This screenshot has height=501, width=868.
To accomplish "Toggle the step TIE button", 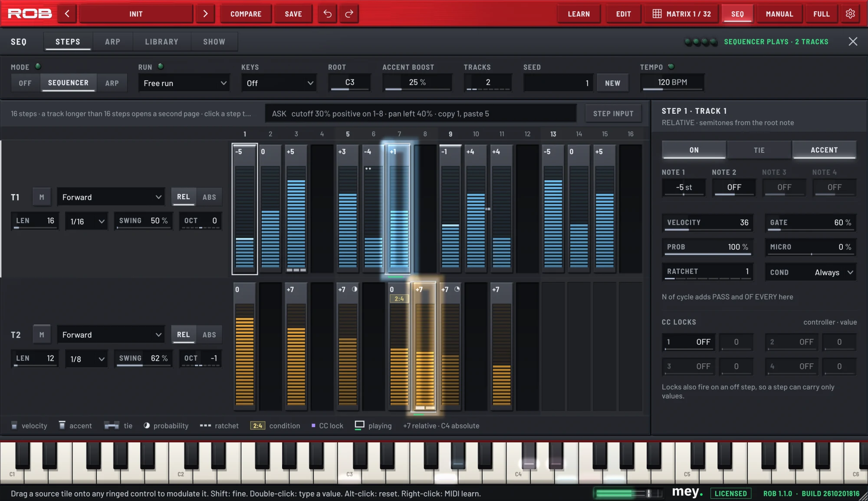I will click(x=759, y=150).
